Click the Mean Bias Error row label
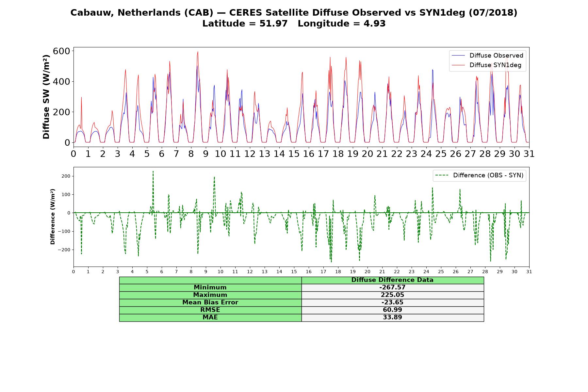 pyautogui.click(x=210, y=302)
